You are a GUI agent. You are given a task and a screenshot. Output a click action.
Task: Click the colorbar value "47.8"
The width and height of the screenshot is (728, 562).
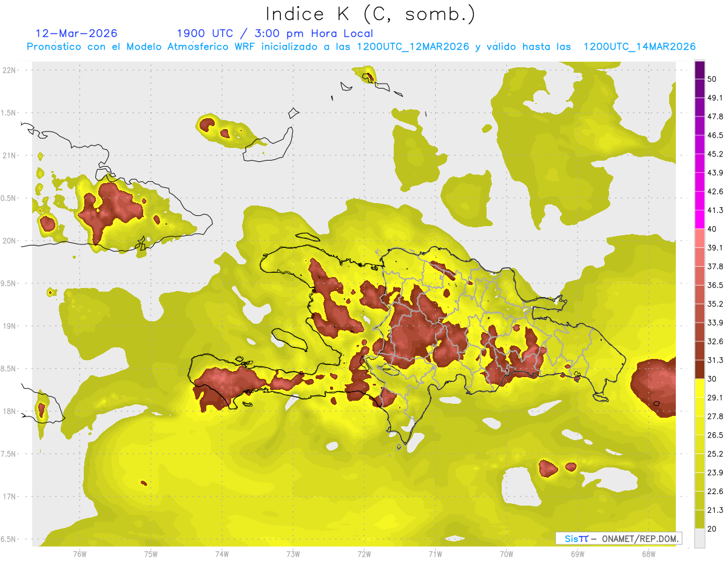tap(715, 116)
